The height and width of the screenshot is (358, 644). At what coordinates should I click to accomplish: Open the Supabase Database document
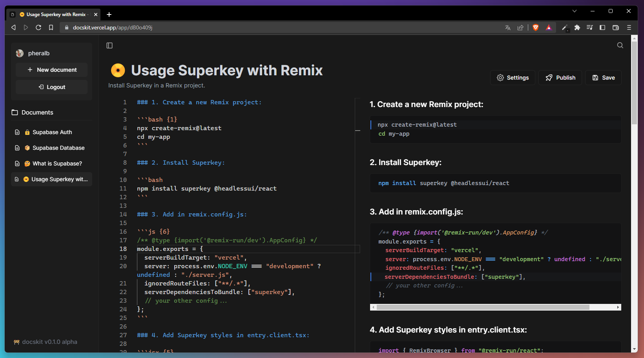click(51, 148)
